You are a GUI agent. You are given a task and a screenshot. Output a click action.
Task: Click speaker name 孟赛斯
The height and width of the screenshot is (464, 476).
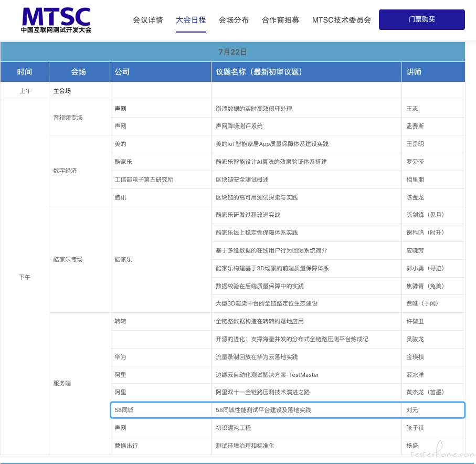(x=415, y=126)
